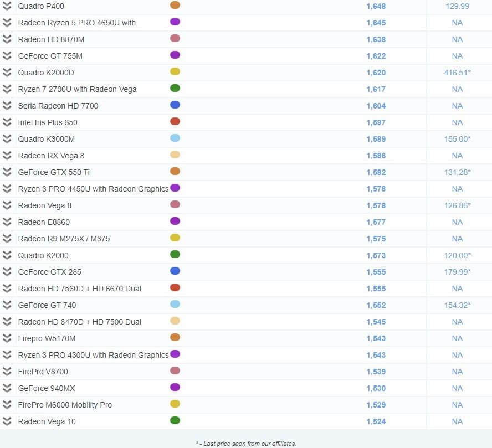Screen dimensions: 492x448
Task: Click red dot for Radeon HD 7560D Dual
Action: point(175,287)
